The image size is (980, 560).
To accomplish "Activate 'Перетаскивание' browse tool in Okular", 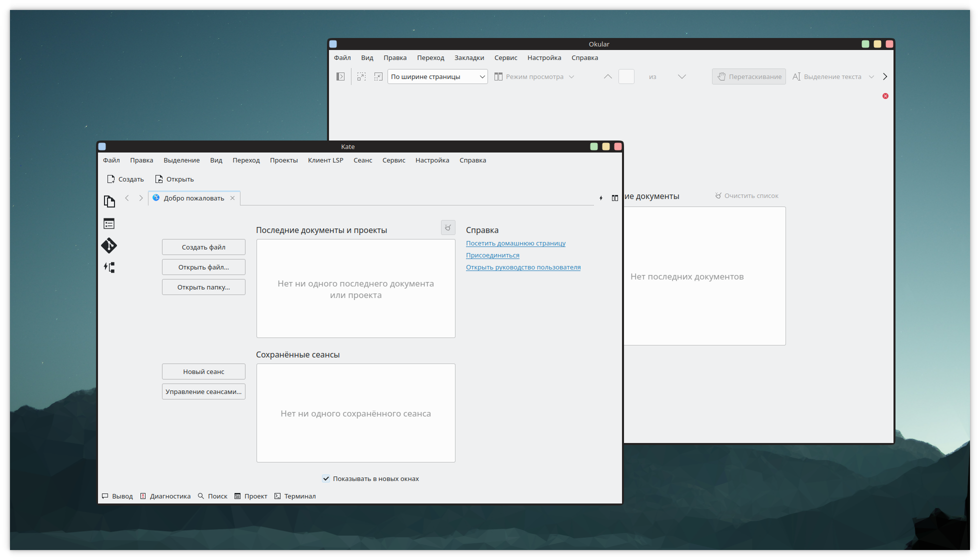I will pyautogui.click(x=749, y=76).
